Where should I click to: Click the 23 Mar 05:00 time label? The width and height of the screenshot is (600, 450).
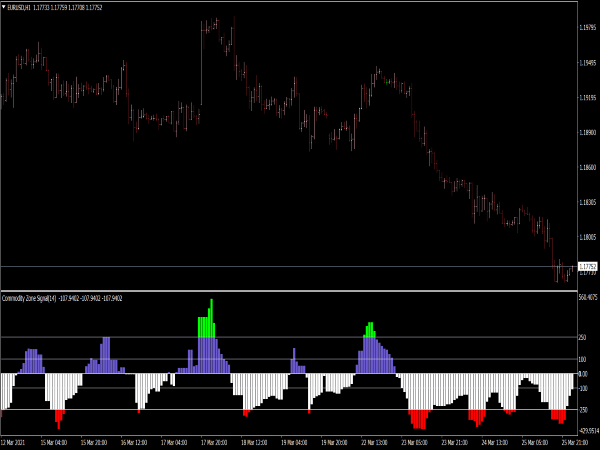pyautogui.click(x=414, y=442)
